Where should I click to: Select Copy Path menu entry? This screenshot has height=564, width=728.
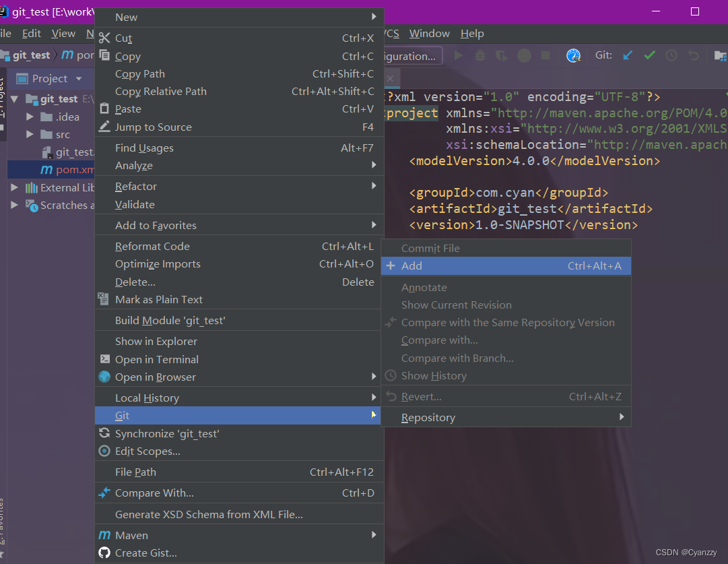240,74
